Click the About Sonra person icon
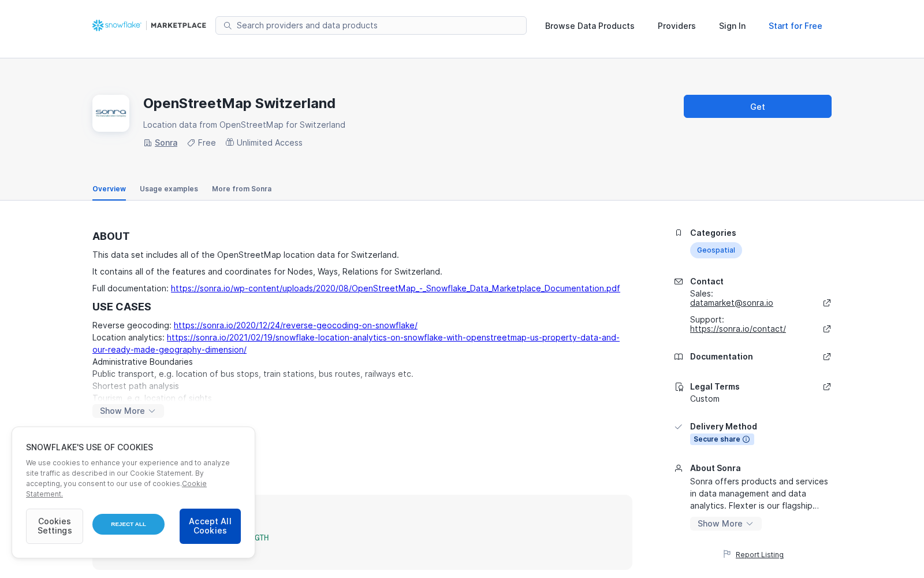This screenshot has width=924, height=578. point(679,468)
